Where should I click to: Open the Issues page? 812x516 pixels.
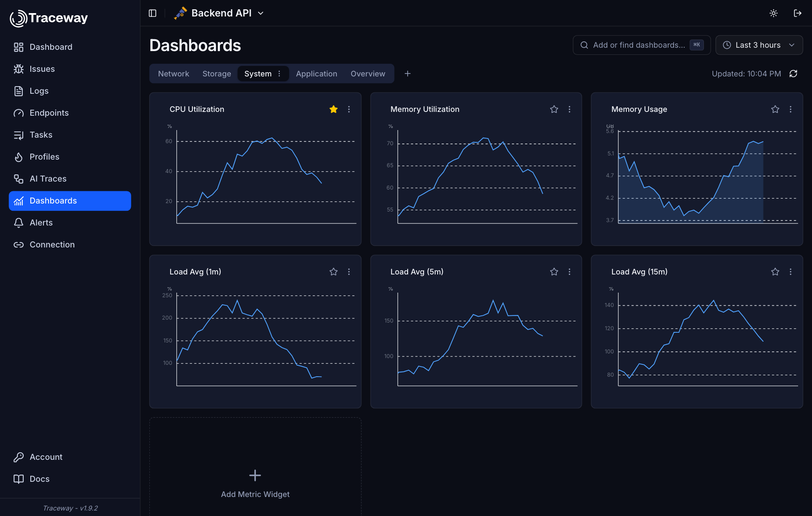[70, 69]
